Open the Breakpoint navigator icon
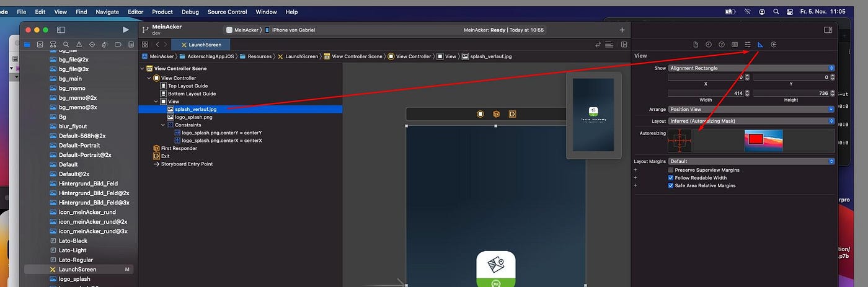Image resolution: width=868 pixels, height=287 pixels. (x=118, y=45)
